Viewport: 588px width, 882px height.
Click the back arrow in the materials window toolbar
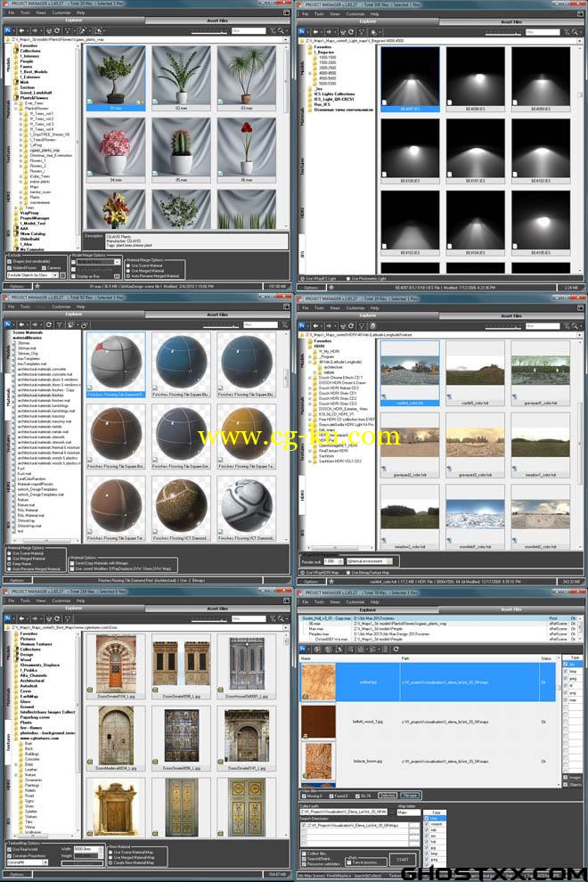[22, 324]
